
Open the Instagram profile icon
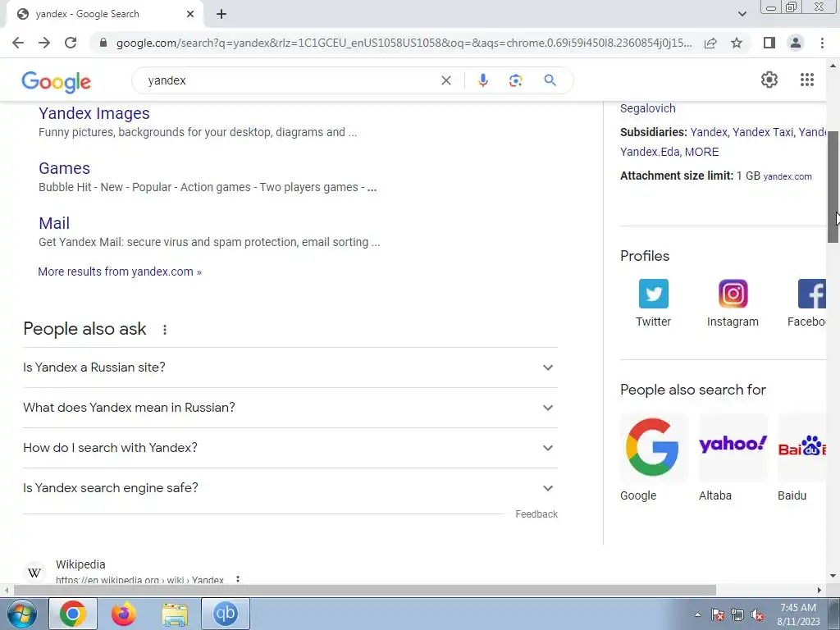733,294
